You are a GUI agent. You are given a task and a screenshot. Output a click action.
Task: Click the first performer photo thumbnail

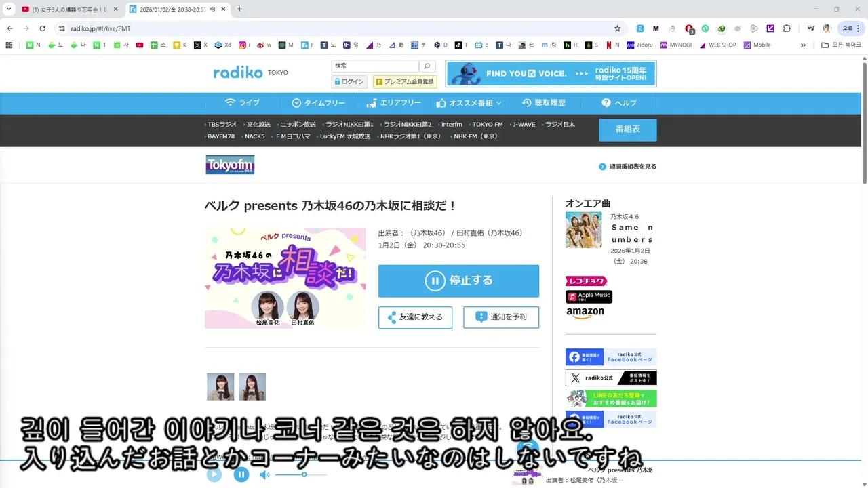(220, 386)
